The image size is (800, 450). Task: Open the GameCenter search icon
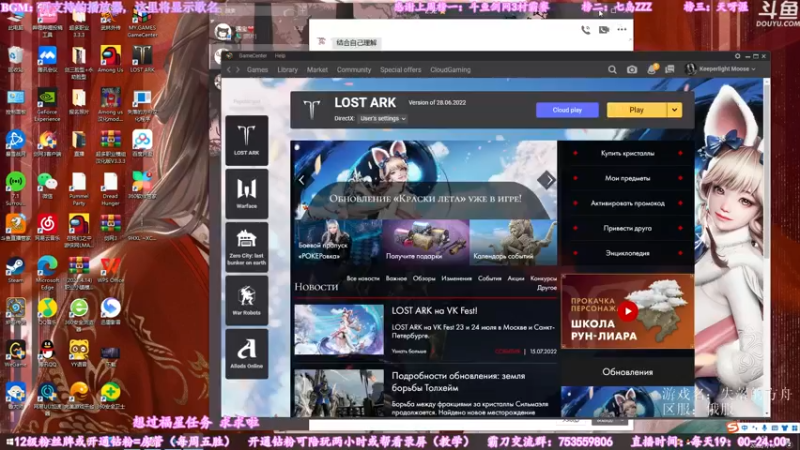[612, 69]
